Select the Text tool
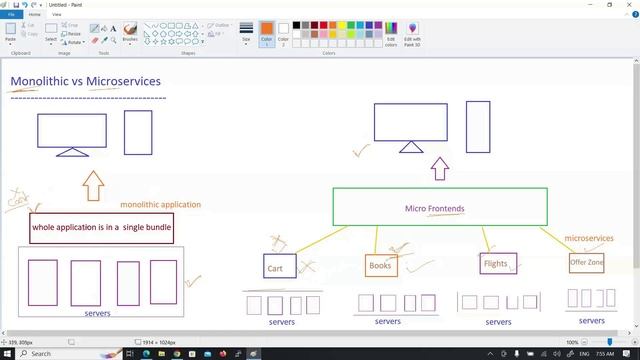Image resolution: width=640 pixels, height=360 pixels. click(x=113, y=29)
